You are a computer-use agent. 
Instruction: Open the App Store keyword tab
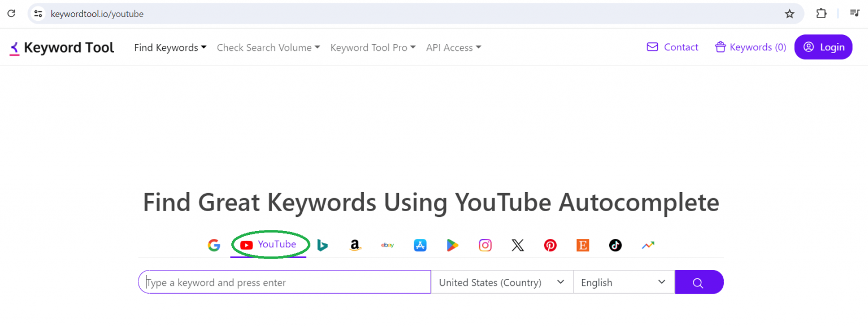coord(420,245)
